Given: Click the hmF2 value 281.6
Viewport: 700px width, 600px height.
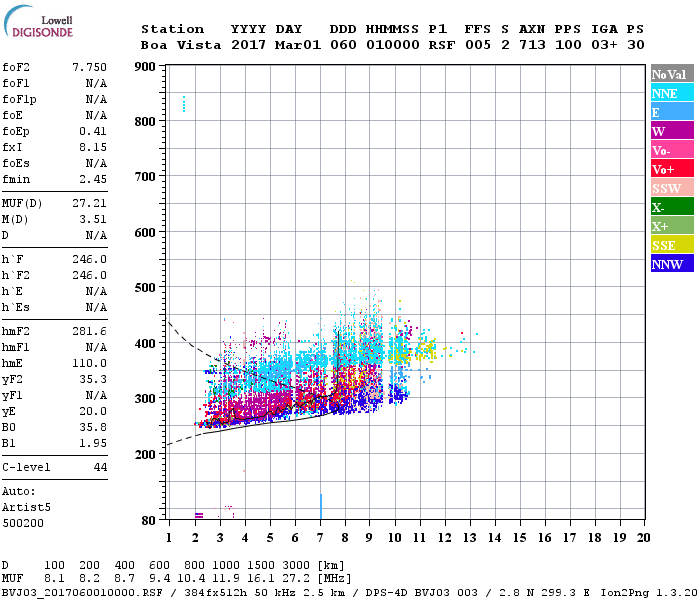Looking at the screenshot, I should pyautogui.click(x=89, y=331).
